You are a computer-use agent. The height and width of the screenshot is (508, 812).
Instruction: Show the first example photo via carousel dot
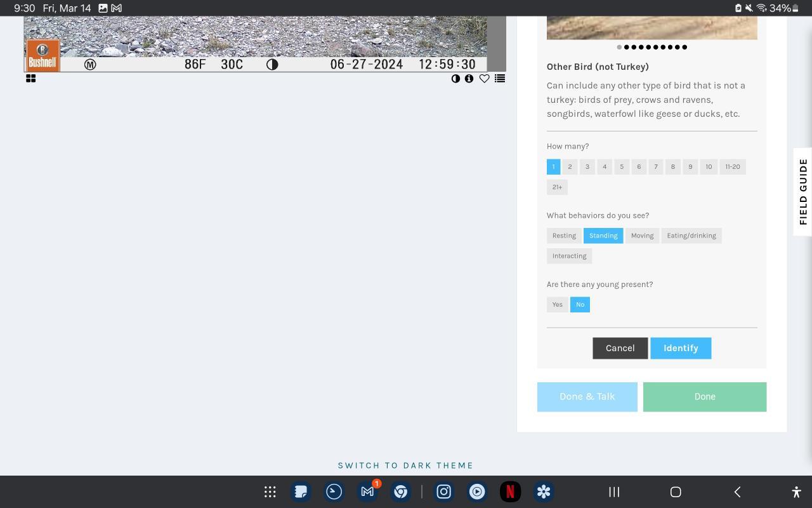tap(619, 47)
